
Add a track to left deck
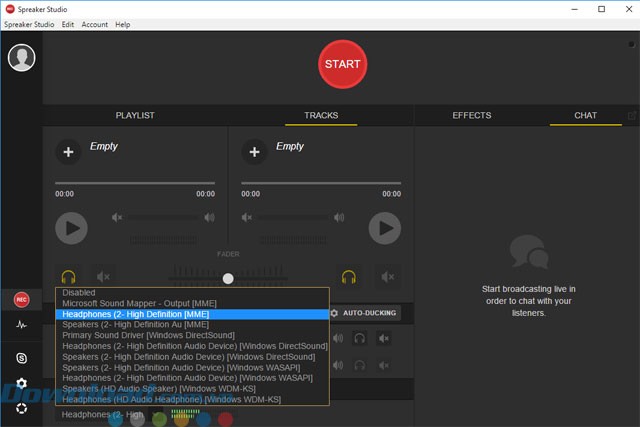point(68,152)
